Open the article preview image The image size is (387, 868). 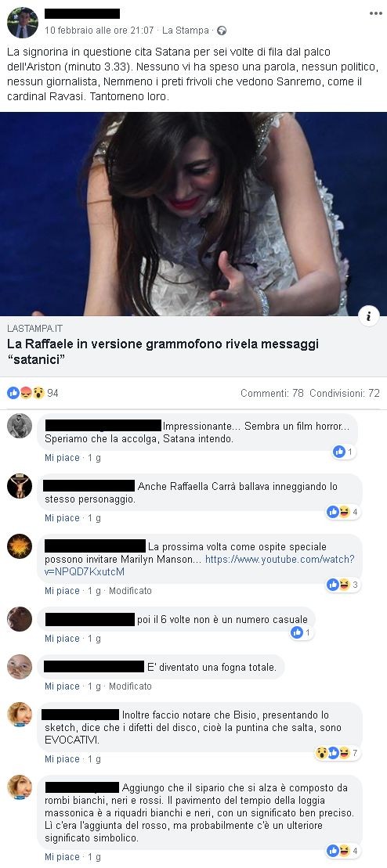point(193,214)
